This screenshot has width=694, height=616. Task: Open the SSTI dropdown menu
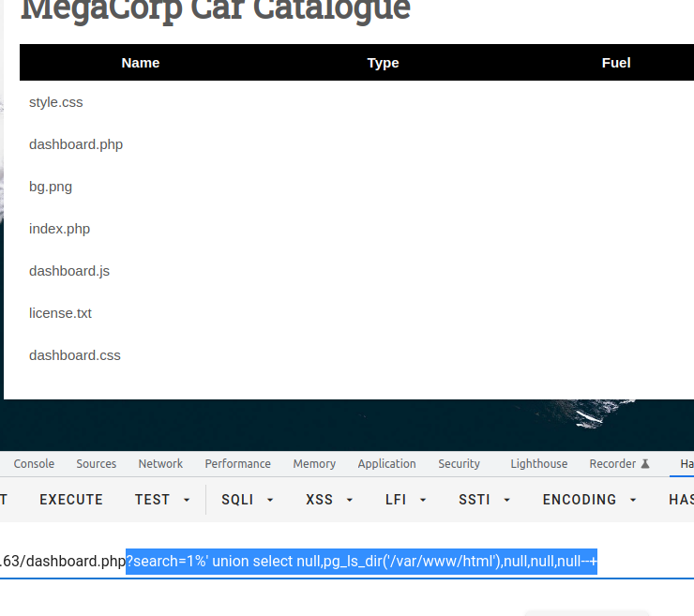(484, 500)
